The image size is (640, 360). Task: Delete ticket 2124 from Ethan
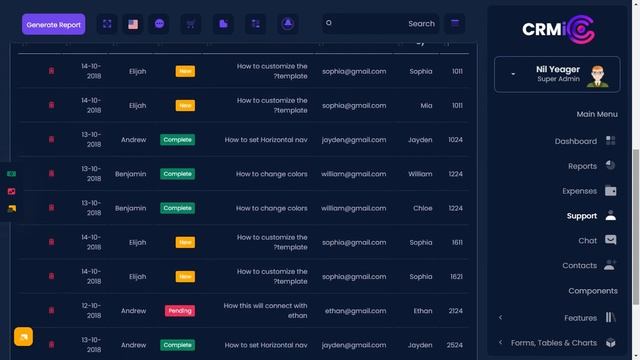(x=51, y=311)
